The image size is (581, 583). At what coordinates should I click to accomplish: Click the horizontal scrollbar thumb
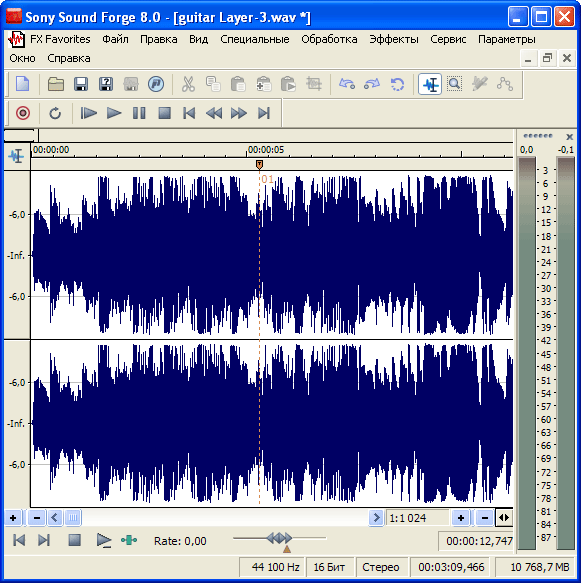tap(73, 518)
